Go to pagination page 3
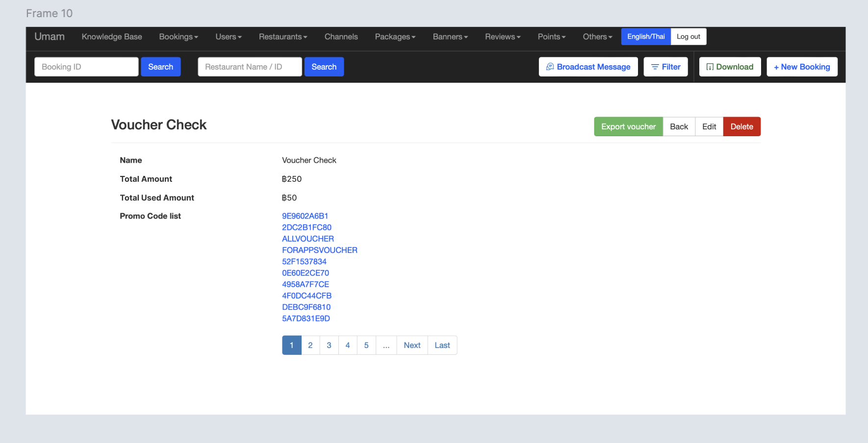The height and width of the screenshot is (443, 868). pos(329,345)
